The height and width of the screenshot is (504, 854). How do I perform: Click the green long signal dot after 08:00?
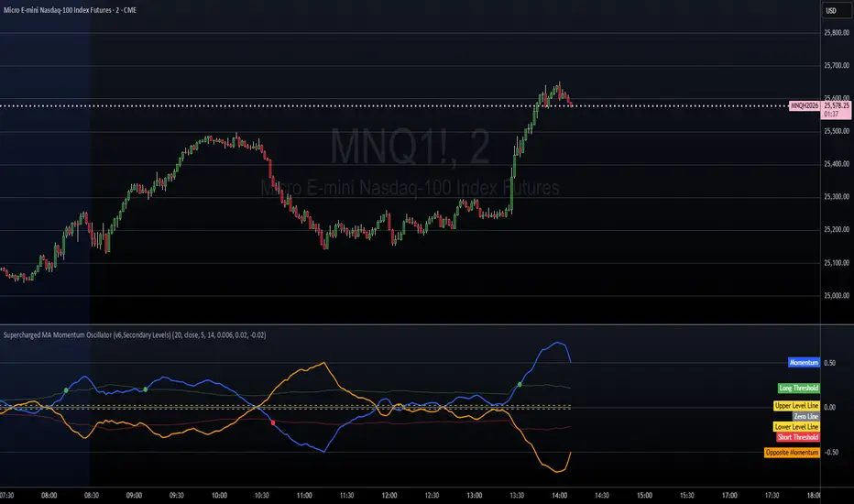(66, 390)
